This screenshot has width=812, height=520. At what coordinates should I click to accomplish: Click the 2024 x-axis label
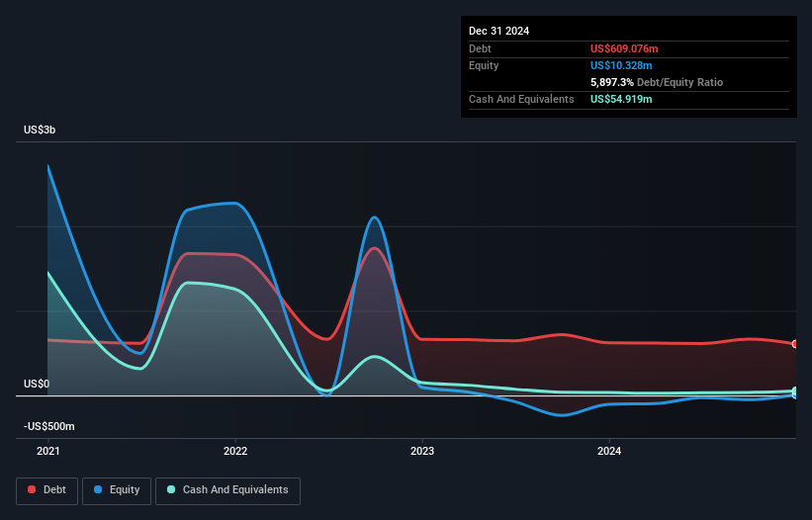(x=609, y=451)
